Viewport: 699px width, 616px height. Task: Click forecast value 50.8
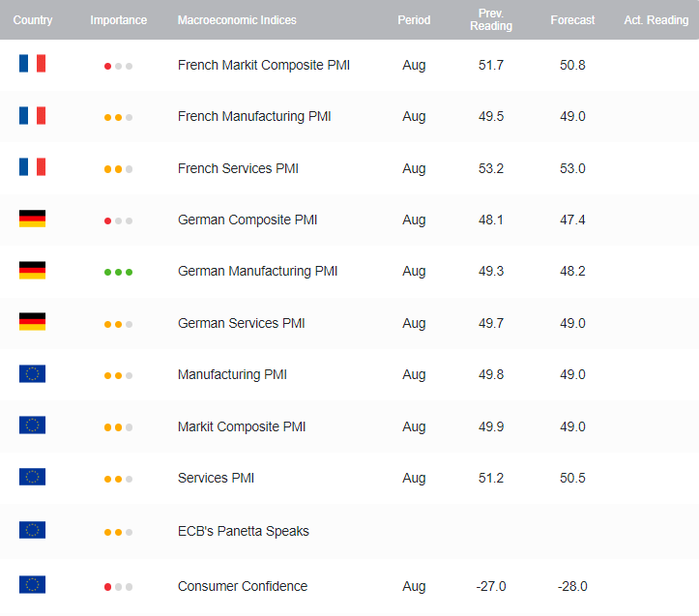(572, 65)
